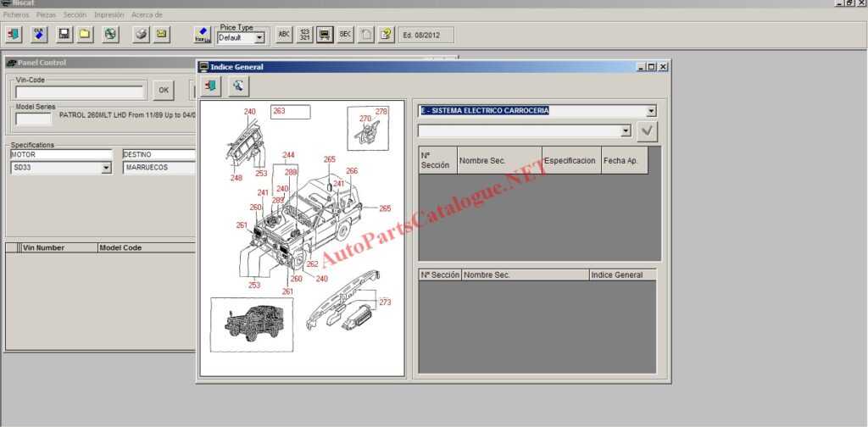Image resolution: width=868 pixels, height=427 pixels.
Task: Click the Especificacion column header
Action: [x=572, y=160]
